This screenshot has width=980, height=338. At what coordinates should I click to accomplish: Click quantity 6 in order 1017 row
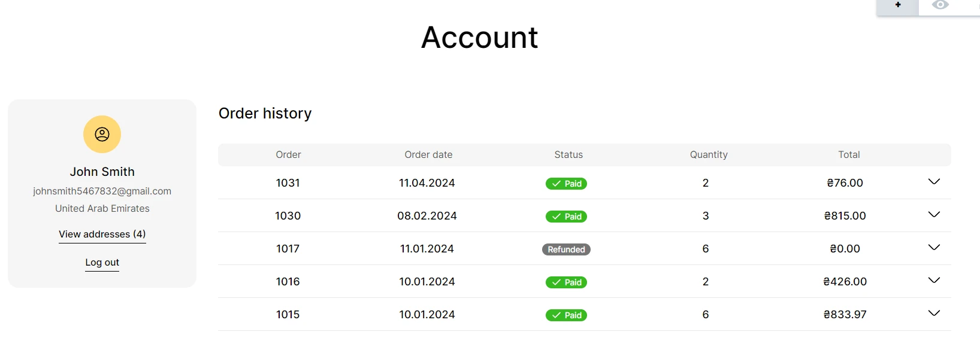pyautogui.click(x=706, y=249)
